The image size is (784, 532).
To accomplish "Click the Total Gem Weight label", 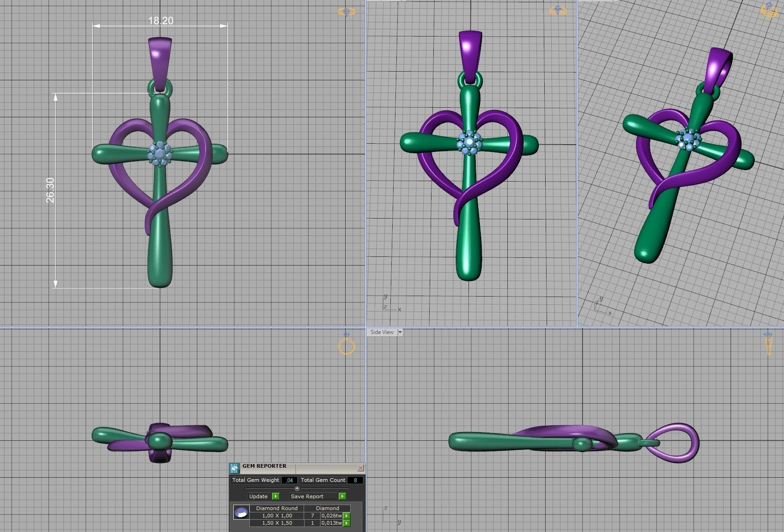I will tap(256, 480).
